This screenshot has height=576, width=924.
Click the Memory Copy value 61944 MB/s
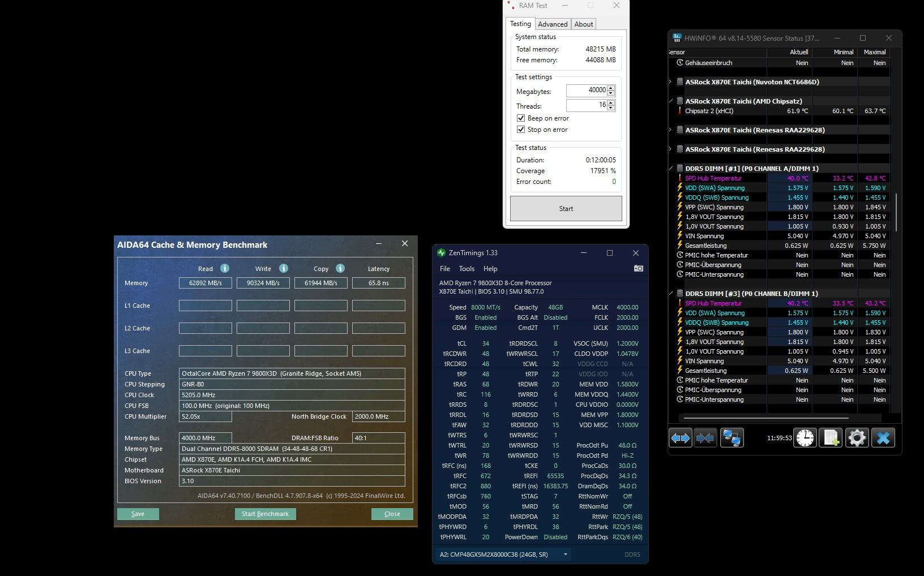point(321,283)
